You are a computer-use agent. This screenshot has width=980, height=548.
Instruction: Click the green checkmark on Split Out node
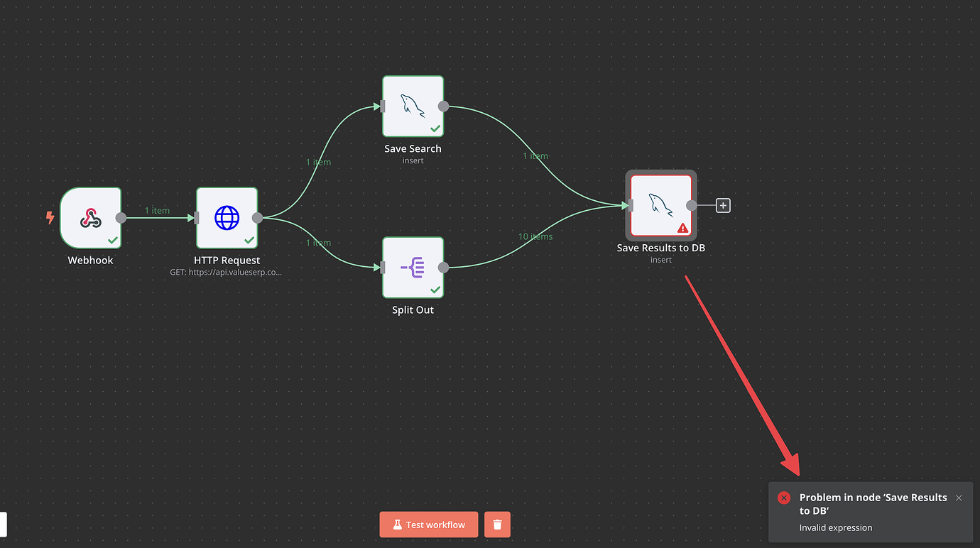coord(435,290)
